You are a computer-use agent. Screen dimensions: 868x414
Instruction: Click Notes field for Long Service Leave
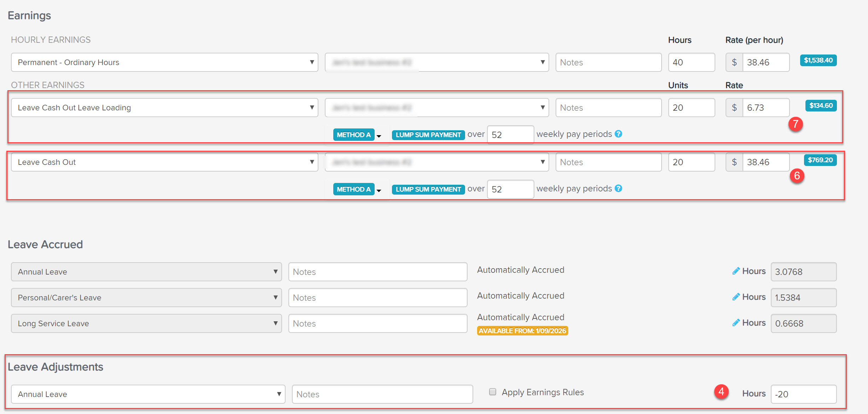tap(377, 323)
